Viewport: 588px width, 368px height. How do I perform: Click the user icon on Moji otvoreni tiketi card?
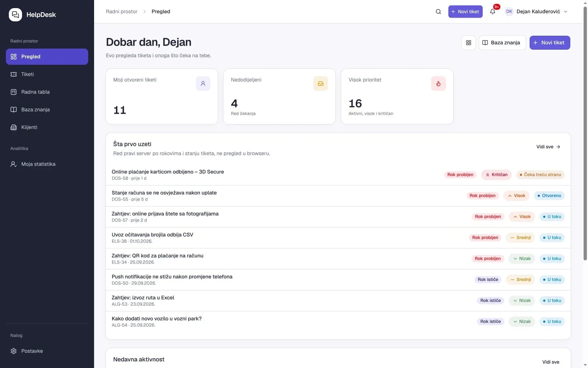(x=203, y=84)
